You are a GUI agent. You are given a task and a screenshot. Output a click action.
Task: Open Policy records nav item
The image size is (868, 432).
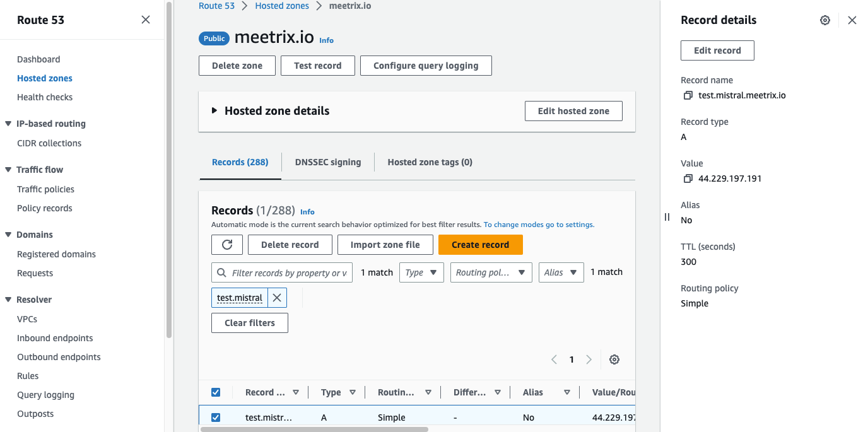pyautogui.click(x=45, y=208)
